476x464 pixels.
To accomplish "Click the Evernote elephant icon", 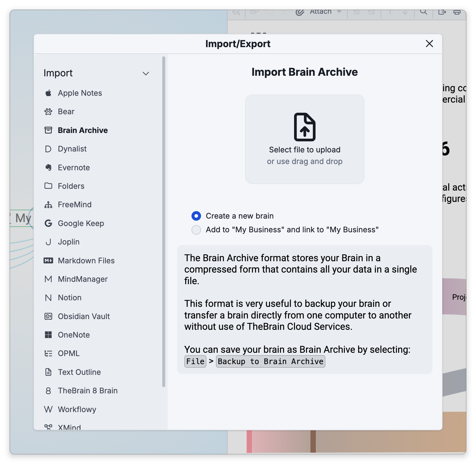I will coord(48,168).
